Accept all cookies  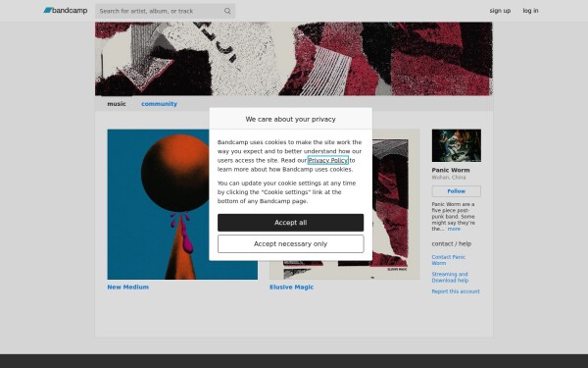[x=291, y=223]
